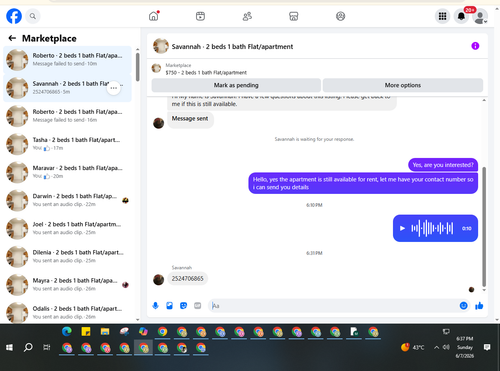This screenshot has width=500, height=371.
Task: Open Mayra conversation
Action: click(67, 285)
